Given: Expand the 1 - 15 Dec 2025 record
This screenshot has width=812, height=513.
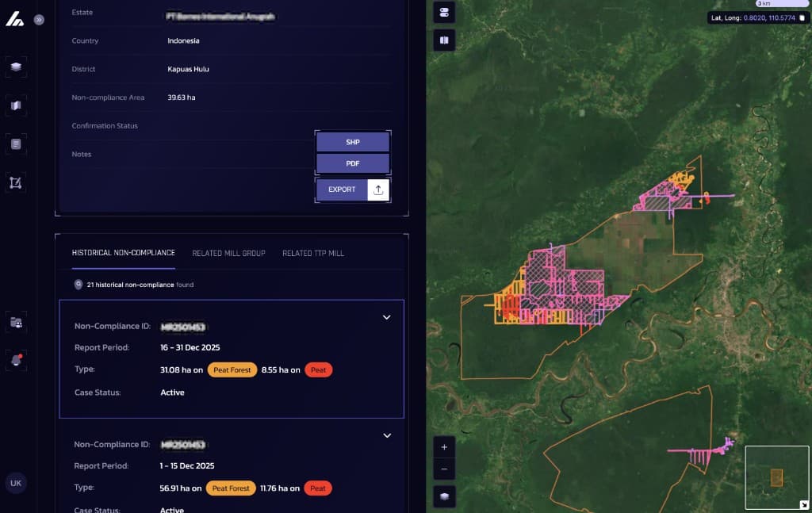Looking at the screenshot, I should [387, 436].
